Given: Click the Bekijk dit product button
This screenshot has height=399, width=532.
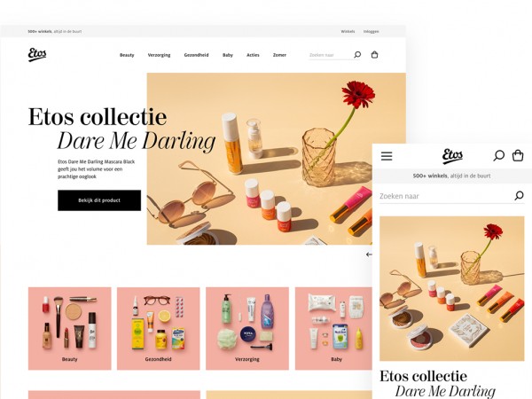Looking at the screenshot, I should tap(99, 200).
